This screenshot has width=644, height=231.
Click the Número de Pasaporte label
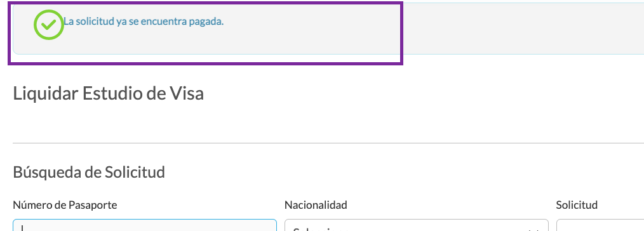click(65, 205)
